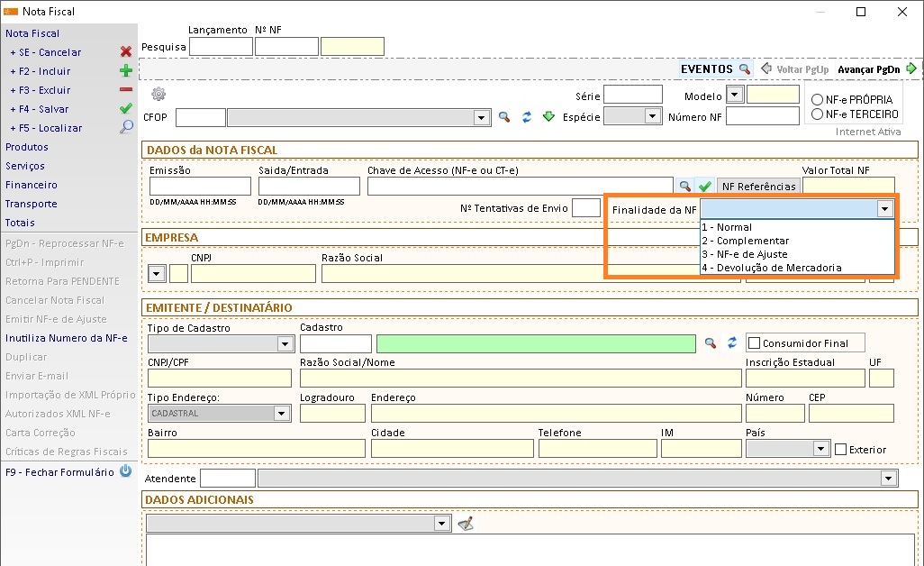
Task: Expand the Espécie dropdown
Action: click(651, 116)
